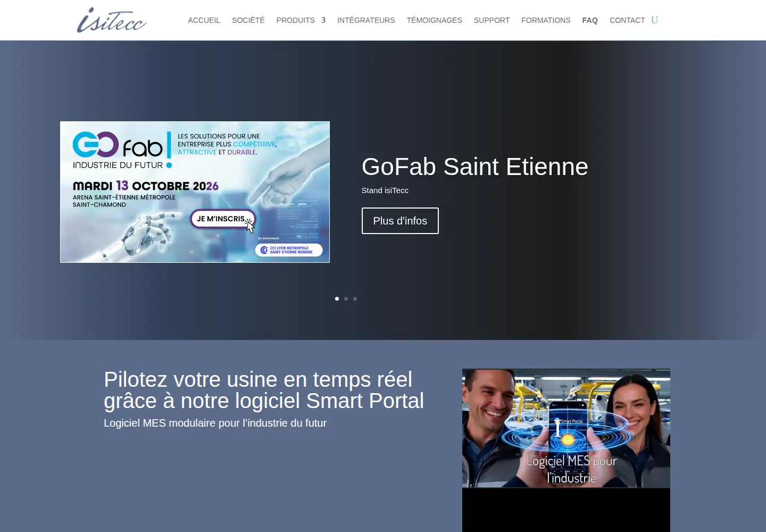This screenshot has width=766, height=532.
Task: Go to the Accueil page
Action: point(204,20)
